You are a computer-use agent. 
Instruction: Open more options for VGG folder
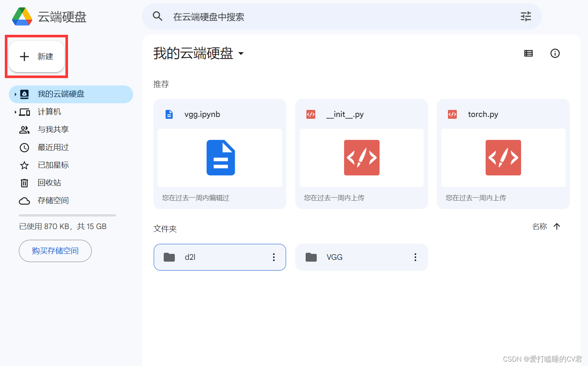[x=415, y=257]
